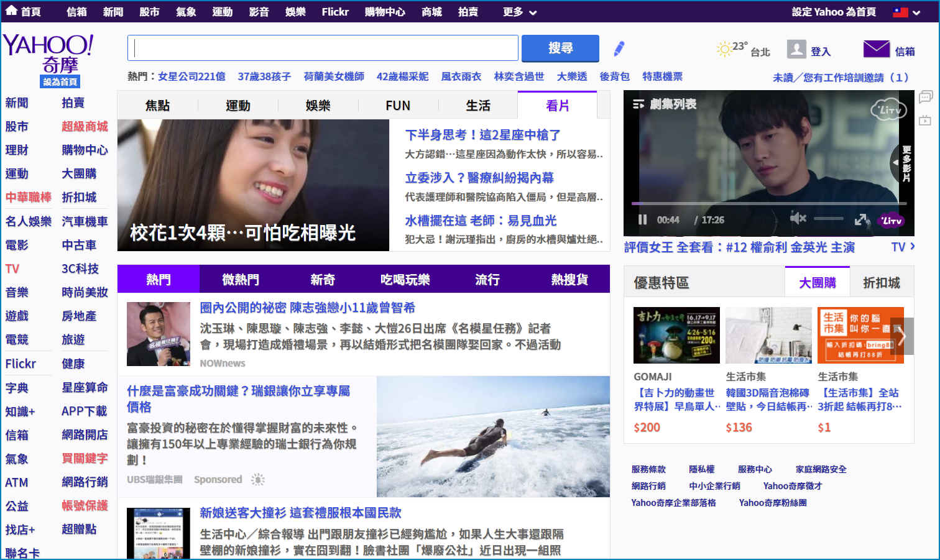Open the handwriting input pencil icon

coord(619,48)
